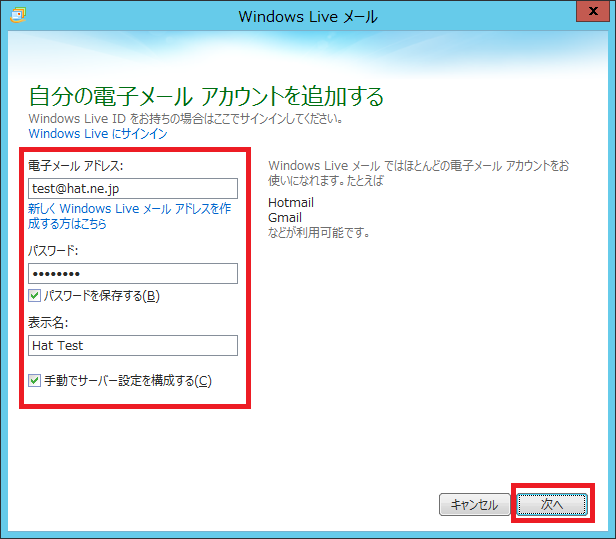Viewport: 616px width, 539px height.
Task: Click the Windows Live ID sign-in instruction text
Action: pos(186,118)
